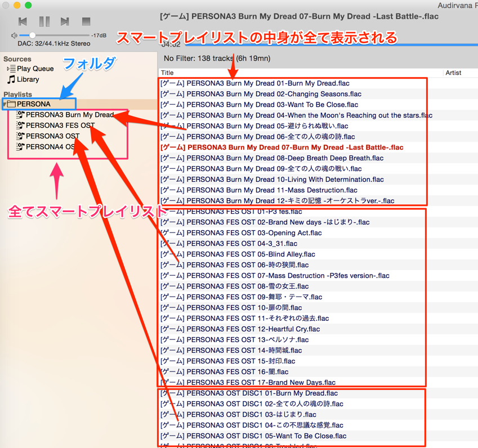Image resolution: width=478 pixels, height=448 pixels.
Task: Click the previous track button
Action: coord(23,21)
